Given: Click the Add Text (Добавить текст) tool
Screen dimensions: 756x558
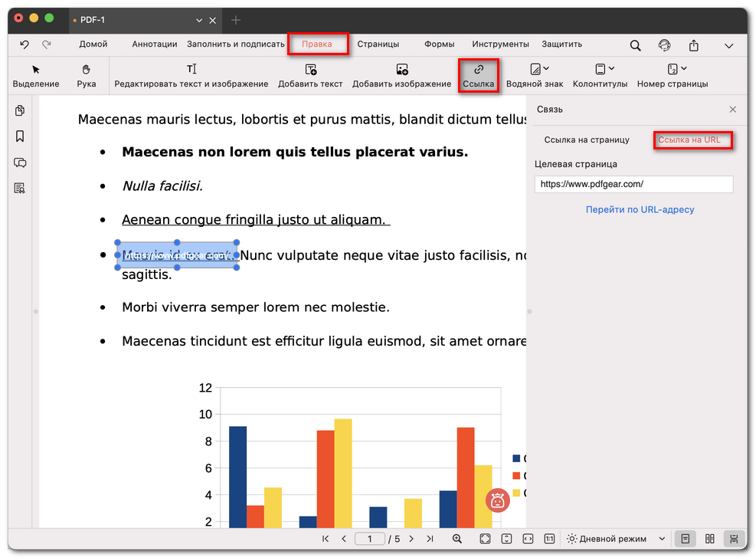Looking at the screenshot, I should click(x=310, y=76).
